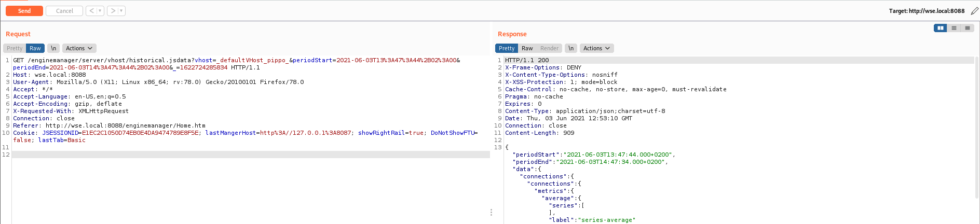Toggle \n non-printable characters in Request
This screenshot has height=224, width=980.
53,48
